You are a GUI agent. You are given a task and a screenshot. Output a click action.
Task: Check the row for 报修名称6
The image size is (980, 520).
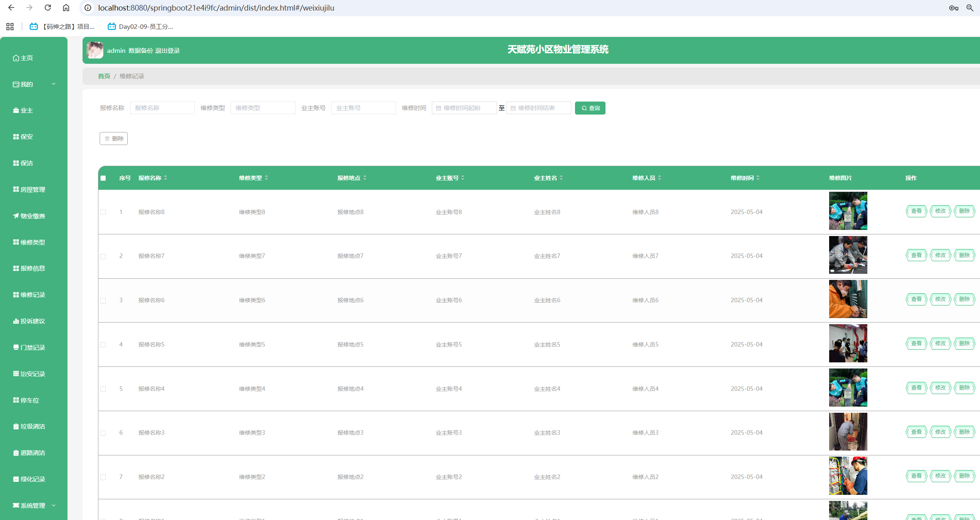103,301
